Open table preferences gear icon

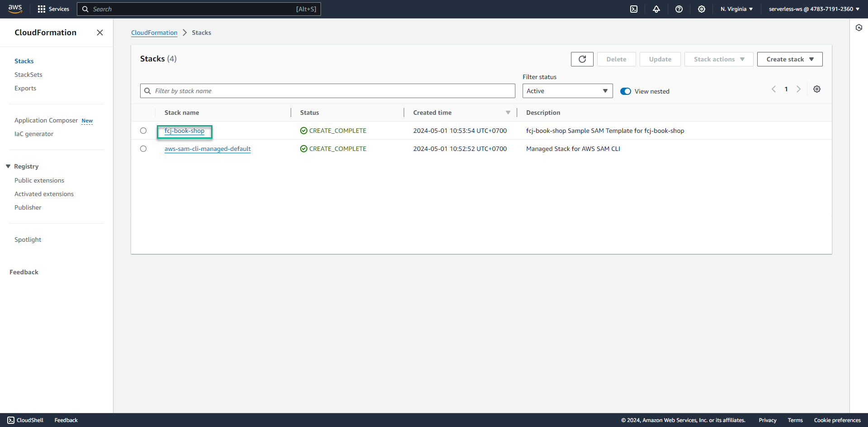coord(817,89)
